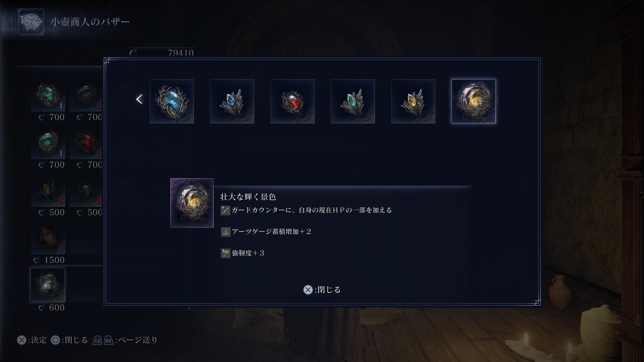Click the 閉じる circle prompt in bottom bar
The image size is (644, 362).
[x=69, y=340]
